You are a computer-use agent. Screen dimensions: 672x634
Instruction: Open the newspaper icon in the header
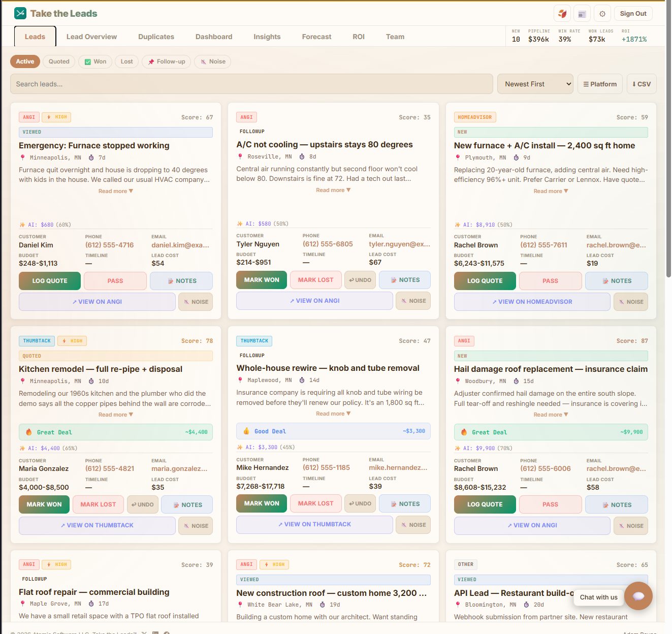tap(582, 14)
